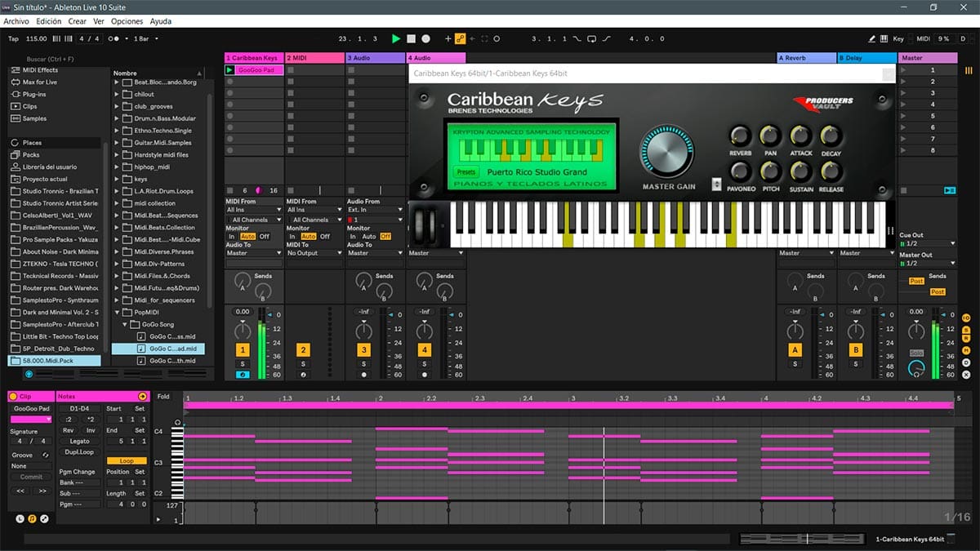Click the Dupl.Loop button
Image resolution: width=980 pixels, height=551 pixels.
click(x=79, y=451)
